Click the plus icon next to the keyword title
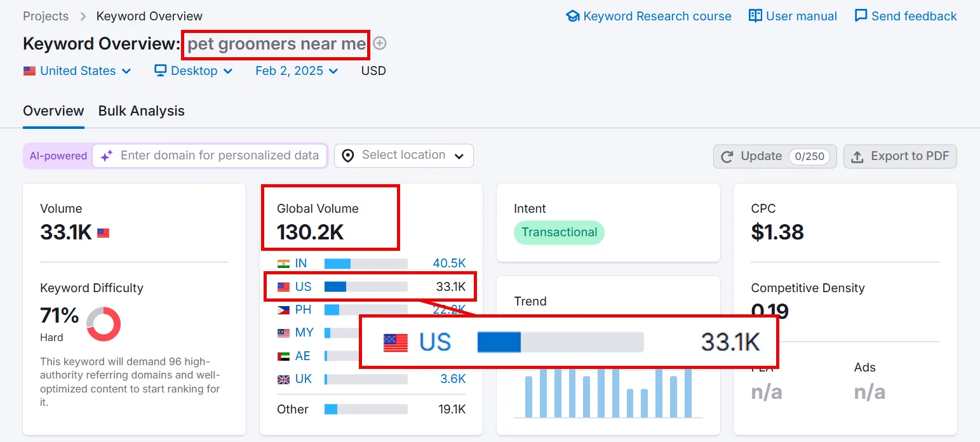 (x=380, y=43)
